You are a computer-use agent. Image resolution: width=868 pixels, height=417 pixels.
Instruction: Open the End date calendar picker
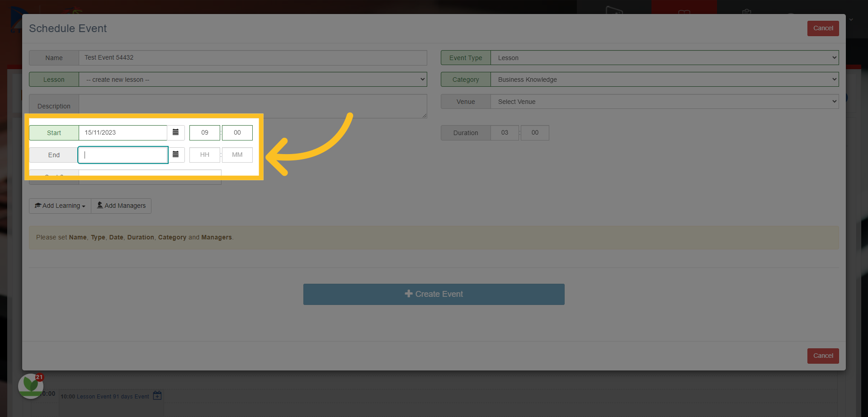coord(176,155)
